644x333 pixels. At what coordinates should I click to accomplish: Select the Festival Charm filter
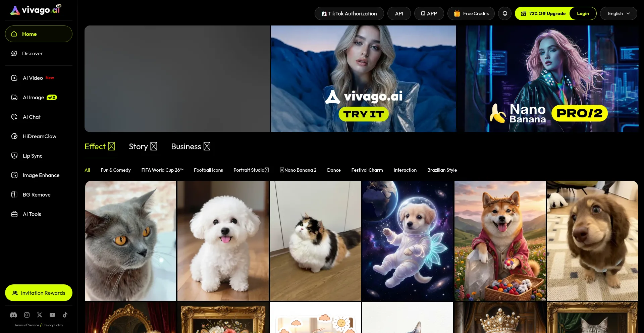[x=367, y=170]
